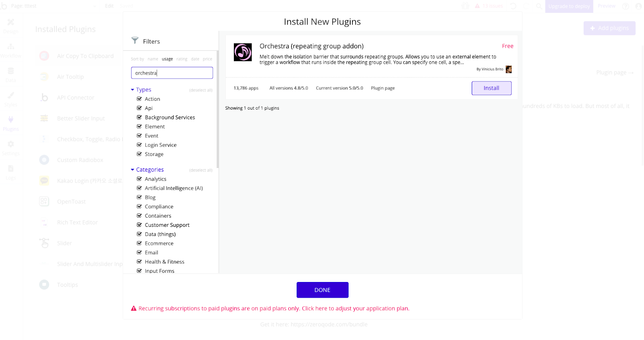The width and height of the screenshot is (644, 340).
Task: Click the Better Slider Input plugin icon
Action: (44, 118)
